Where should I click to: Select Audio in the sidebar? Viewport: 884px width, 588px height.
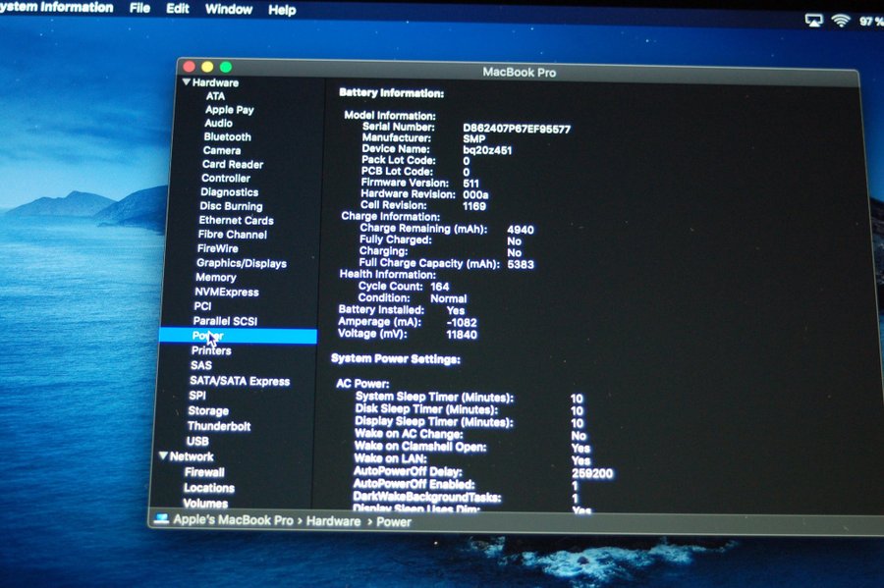(x=219, y=124)
